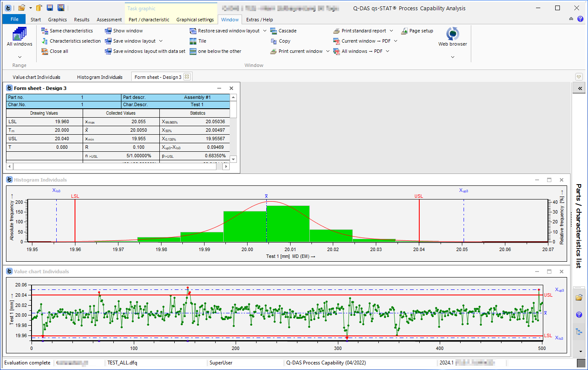Click the Copy command in ribbon
The width and height of the screenshot is (588, 370).
(x=280, y=41)
